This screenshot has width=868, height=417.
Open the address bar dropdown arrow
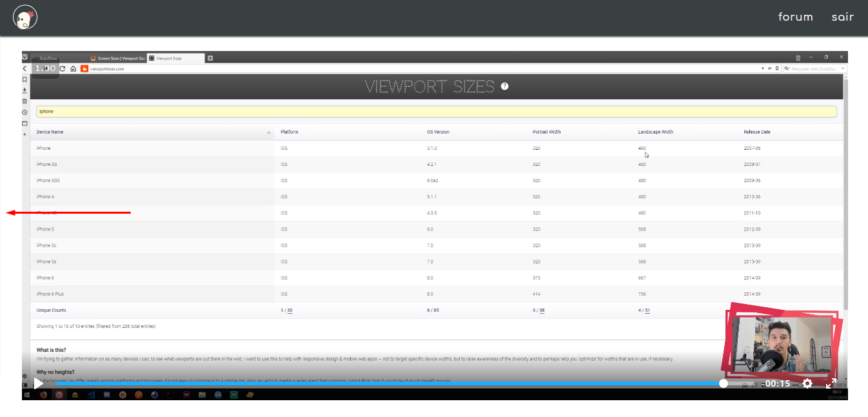(x=762, y=68)
